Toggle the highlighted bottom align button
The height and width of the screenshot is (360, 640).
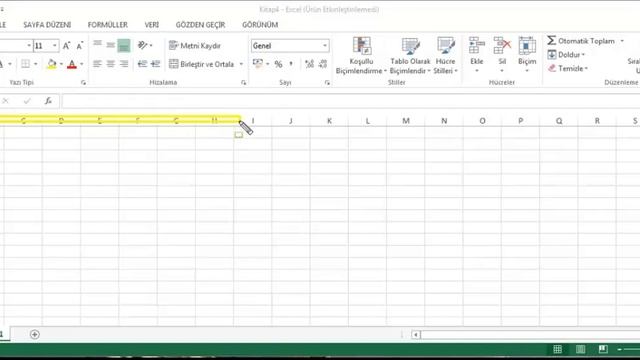tap(124, 45)
